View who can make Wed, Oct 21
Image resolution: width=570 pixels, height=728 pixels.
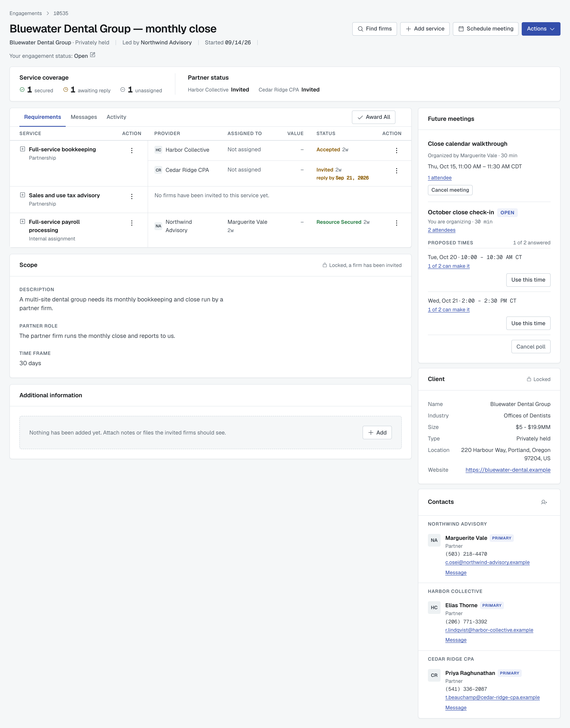click(x=448, y=310)
